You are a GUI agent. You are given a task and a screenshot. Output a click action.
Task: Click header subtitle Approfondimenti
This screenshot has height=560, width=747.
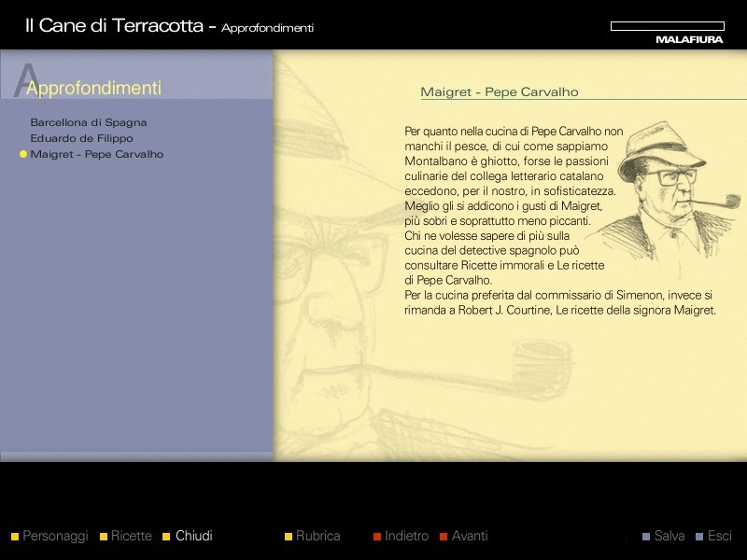click(x=267, y=28)
